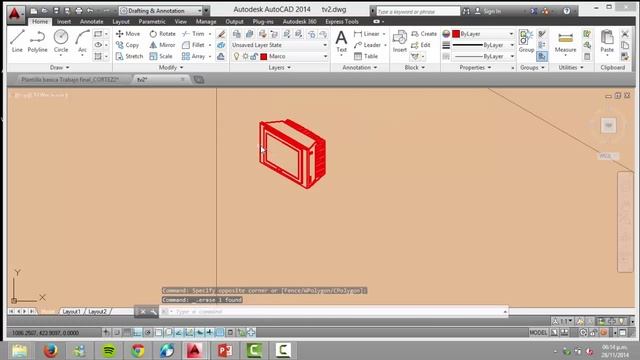Click the Move tool
The height and width of the screenshot is (360, 640).
[x=128, y=33]
